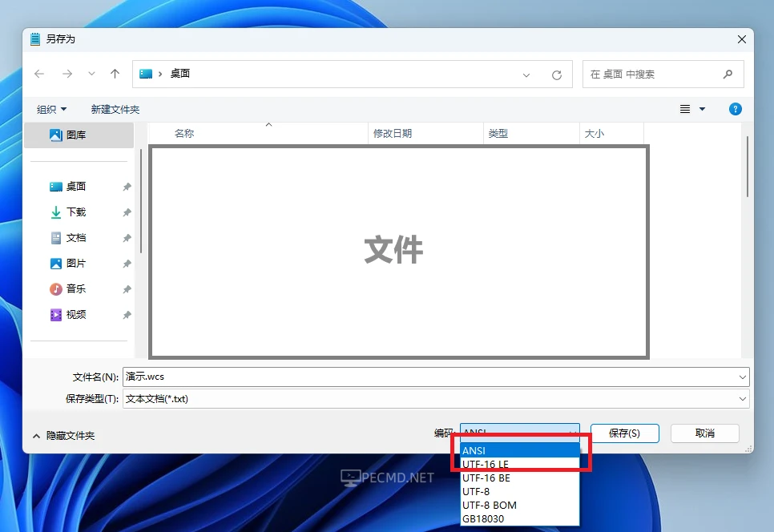Select 视频 in the sidebar
This screenshot has width=774, height=532.
(79, 315)
